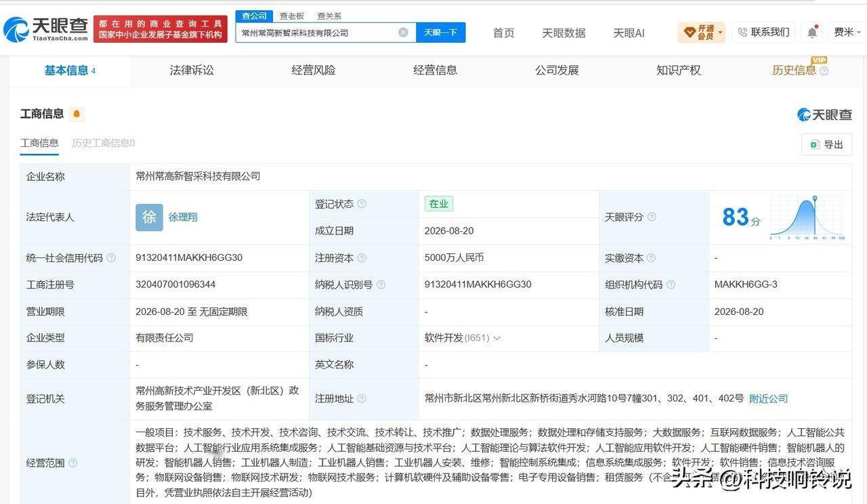Viewport: 867px width, 504px height.
Task: Select 营业期限 value 至 无固定期限
Action: (192, 312)
